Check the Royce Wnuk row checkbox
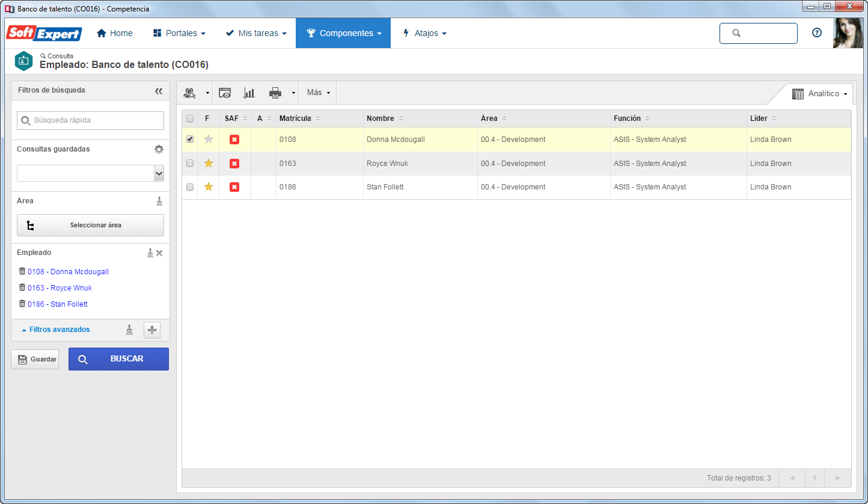The height and width of the screenshot is (504, 868). (x=190, y=163)
